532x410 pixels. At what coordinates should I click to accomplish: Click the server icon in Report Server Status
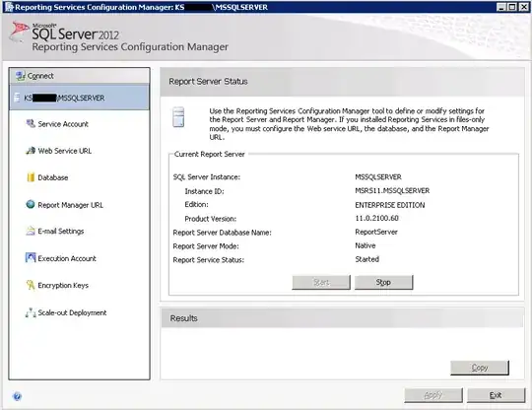point(178,116)
